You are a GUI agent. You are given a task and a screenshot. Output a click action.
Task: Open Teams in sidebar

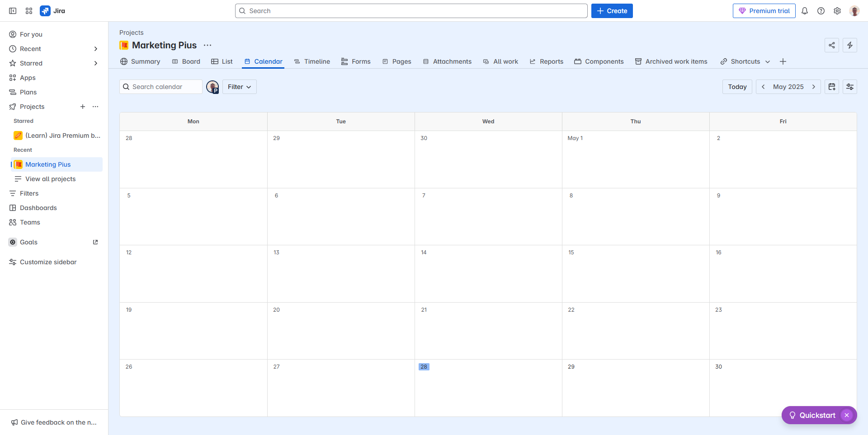click(54, 222)
